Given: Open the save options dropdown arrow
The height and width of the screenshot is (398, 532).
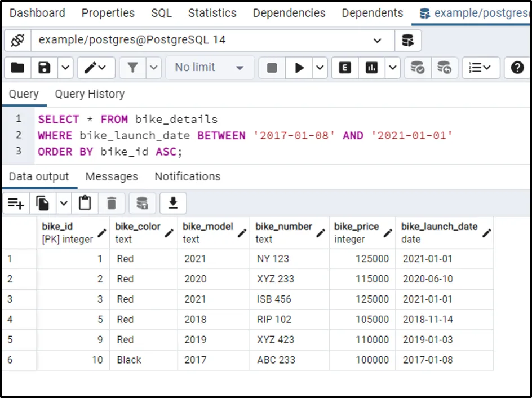Looking at the screenshot, I should (x=65, y=68).
